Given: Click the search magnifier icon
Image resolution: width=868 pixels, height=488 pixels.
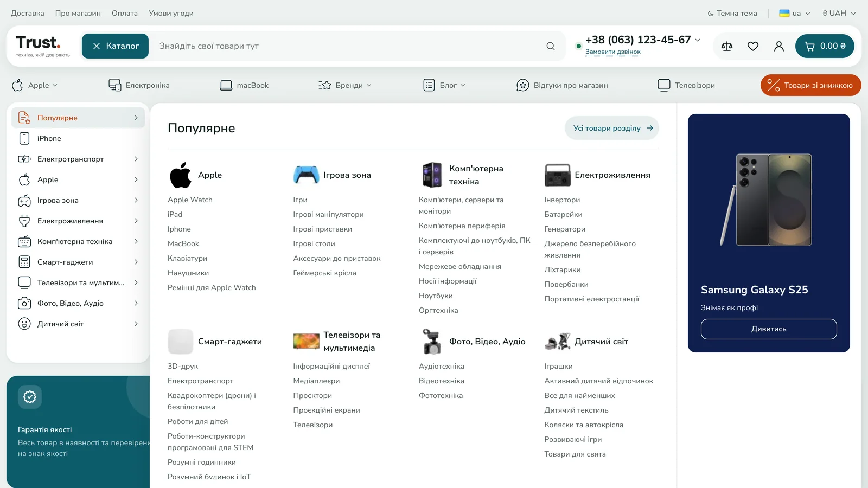Looking at the screenshot, I should pos(551,46).
